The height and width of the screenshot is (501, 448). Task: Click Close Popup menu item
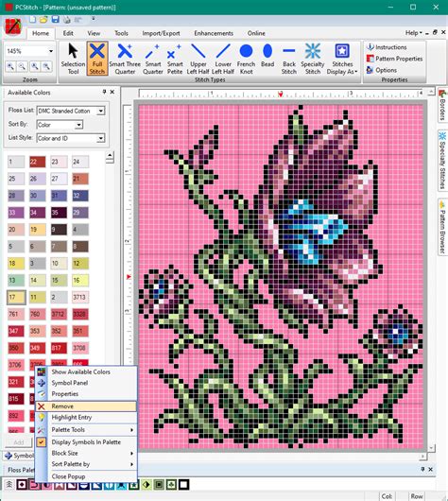(x=86, y=476)
